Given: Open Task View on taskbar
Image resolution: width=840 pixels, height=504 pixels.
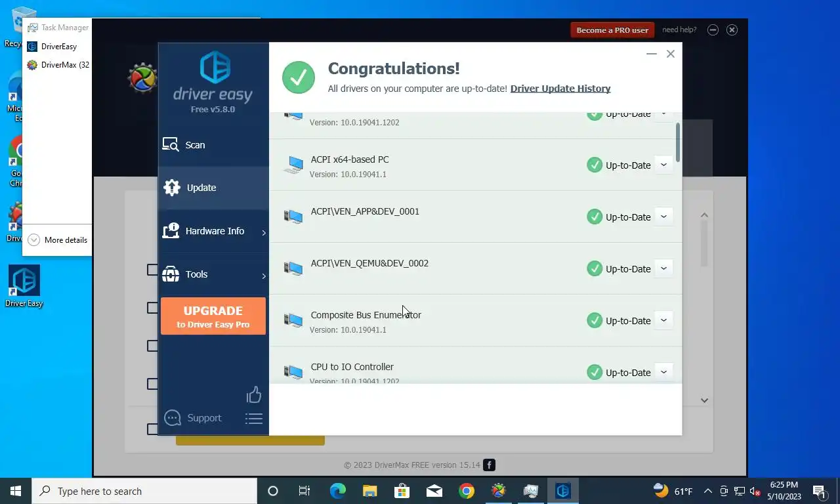Looking at the screenshot, I should tap(304, 491).
